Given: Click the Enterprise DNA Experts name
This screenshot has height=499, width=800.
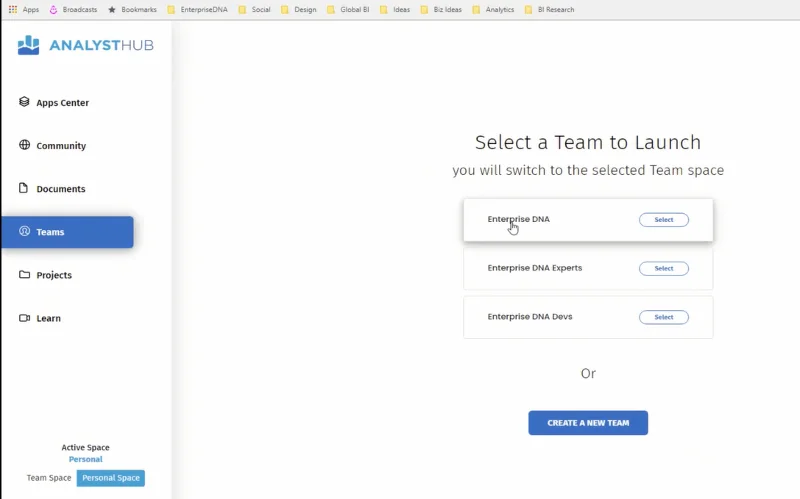Looking at the screenshot, I should pos(535,268).
